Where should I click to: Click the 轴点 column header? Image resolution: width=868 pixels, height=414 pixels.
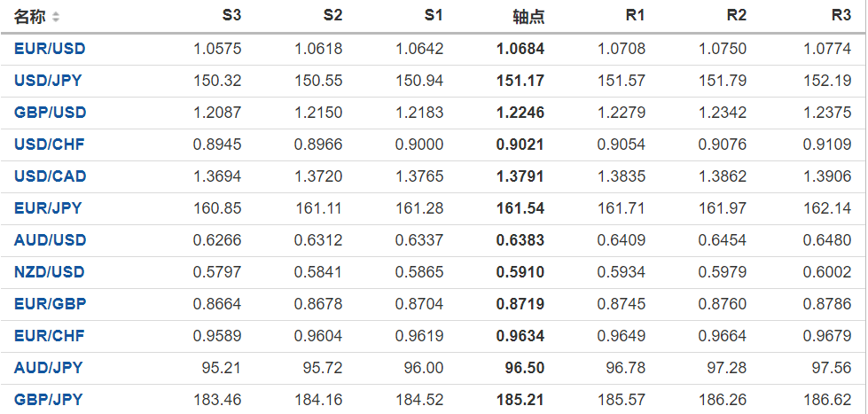tap(528, 17)
